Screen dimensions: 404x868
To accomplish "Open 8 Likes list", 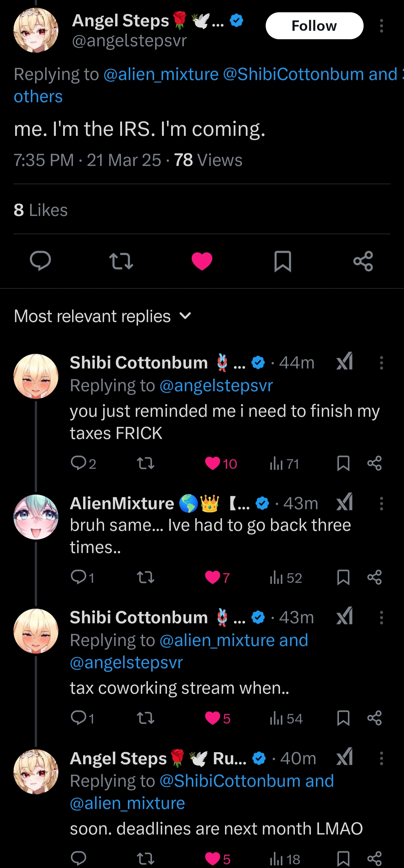I will click(41, 210).
